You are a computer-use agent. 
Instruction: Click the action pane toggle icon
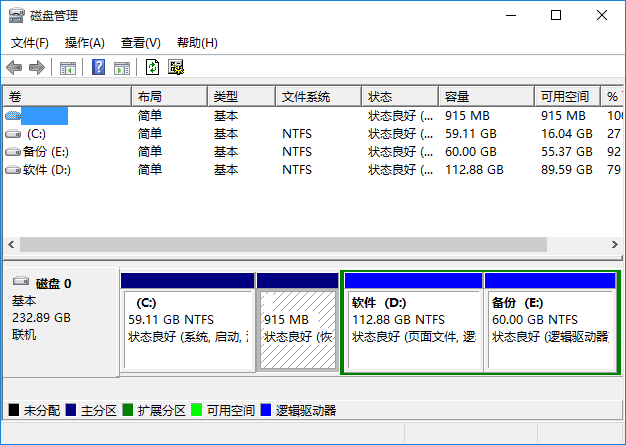coord(122,68)
